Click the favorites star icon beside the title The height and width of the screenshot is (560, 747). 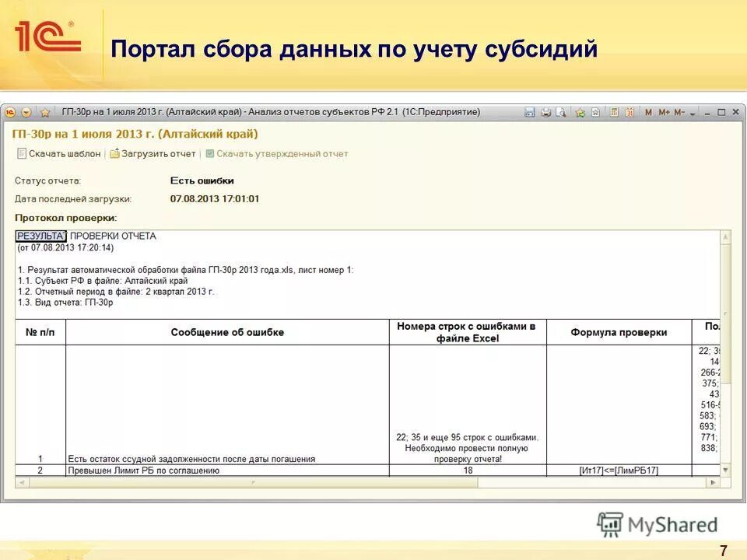[x=45, y=112]
